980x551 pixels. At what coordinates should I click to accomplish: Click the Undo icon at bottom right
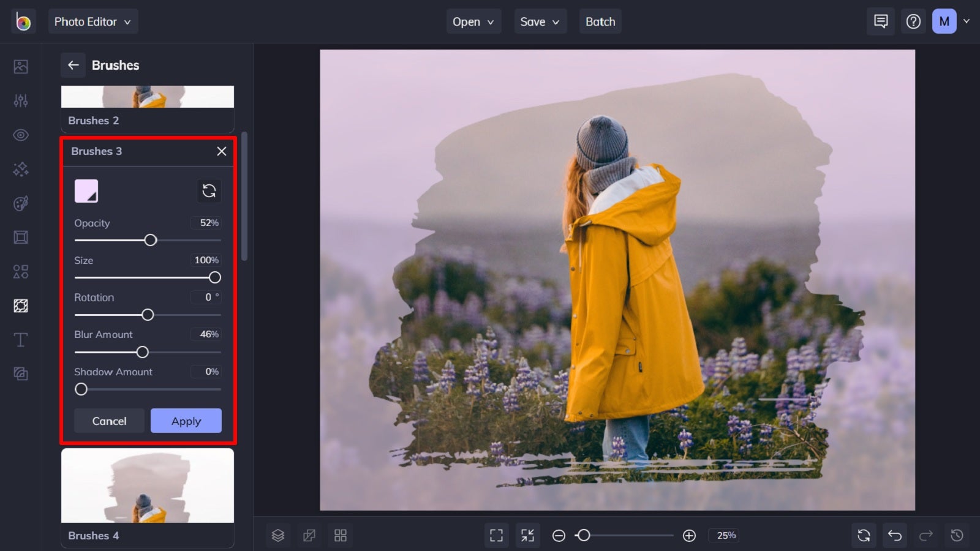[894, 534]
